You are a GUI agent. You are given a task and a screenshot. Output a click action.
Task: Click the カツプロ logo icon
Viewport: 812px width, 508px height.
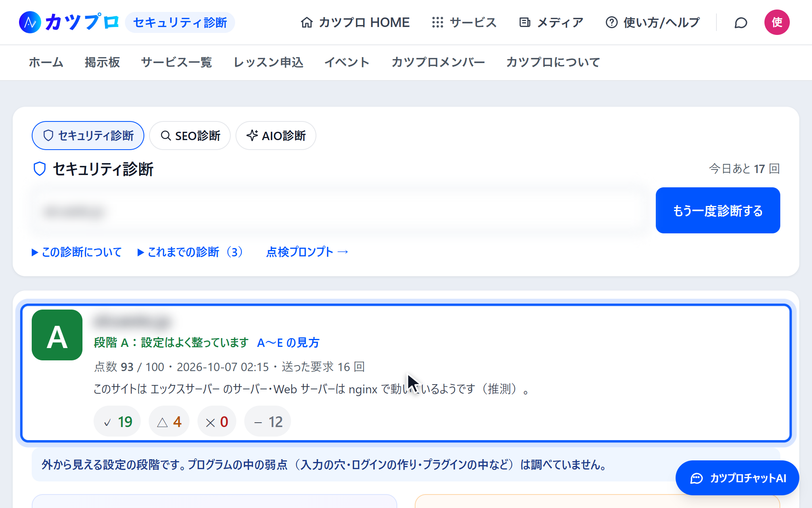[30, 22]
